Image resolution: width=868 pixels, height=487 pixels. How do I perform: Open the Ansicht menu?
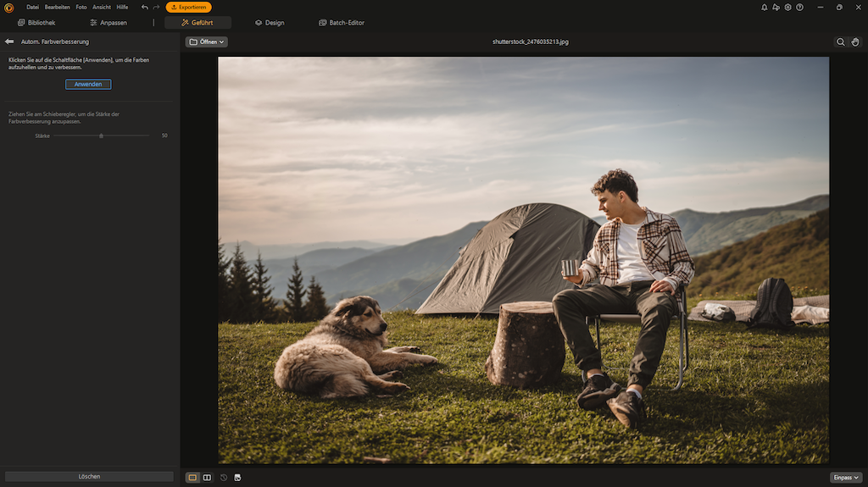click(x=101, y=7)
